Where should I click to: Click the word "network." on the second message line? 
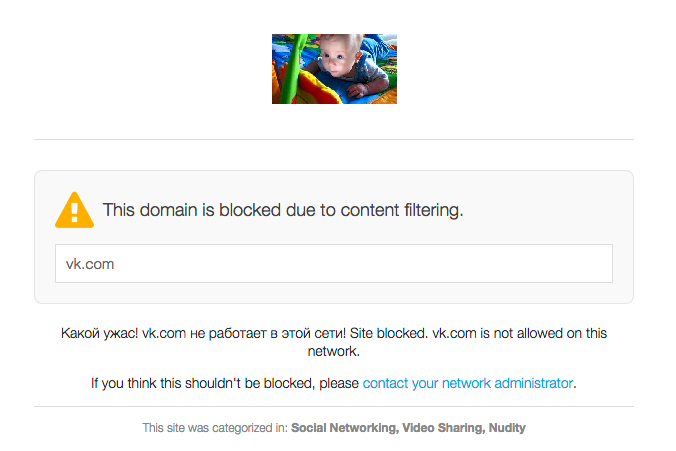coord(334,351)
